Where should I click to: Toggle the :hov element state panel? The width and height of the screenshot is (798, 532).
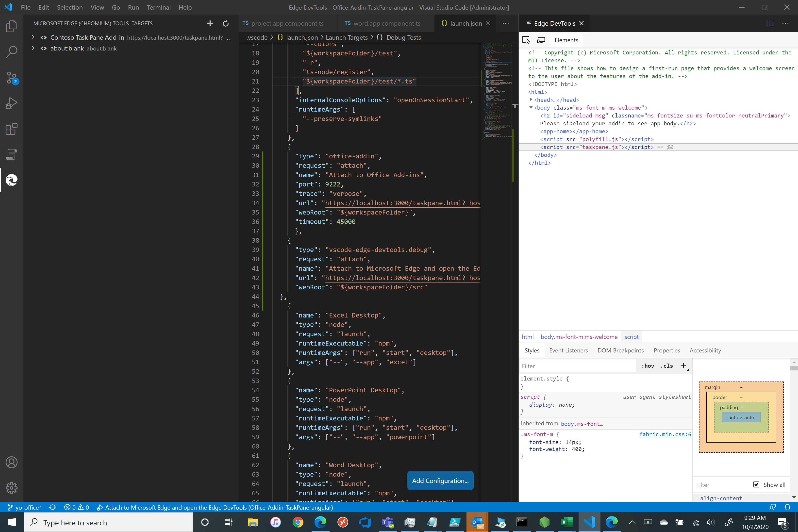point(648,366)
